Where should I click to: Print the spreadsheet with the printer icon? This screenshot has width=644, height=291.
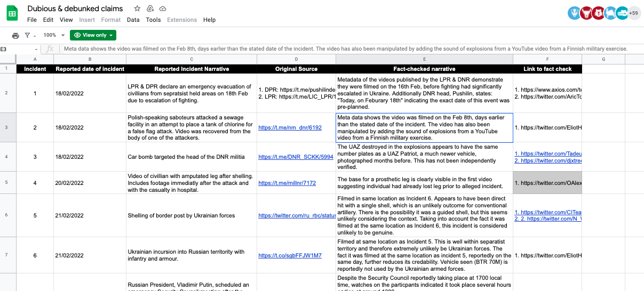coord(15,35)
